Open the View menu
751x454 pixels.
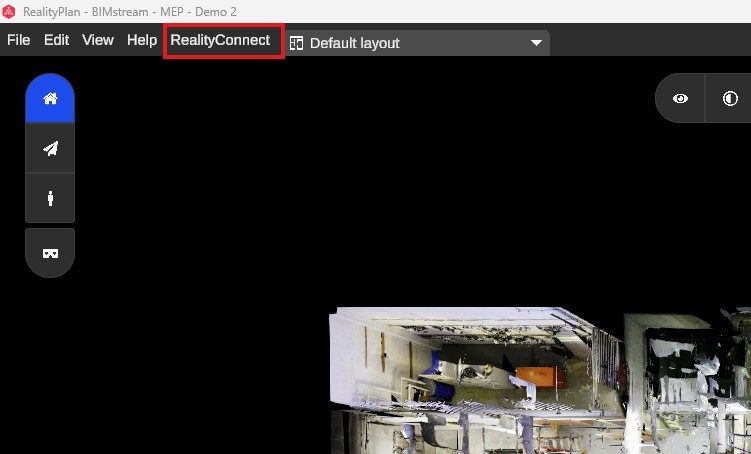pos(98,40)
